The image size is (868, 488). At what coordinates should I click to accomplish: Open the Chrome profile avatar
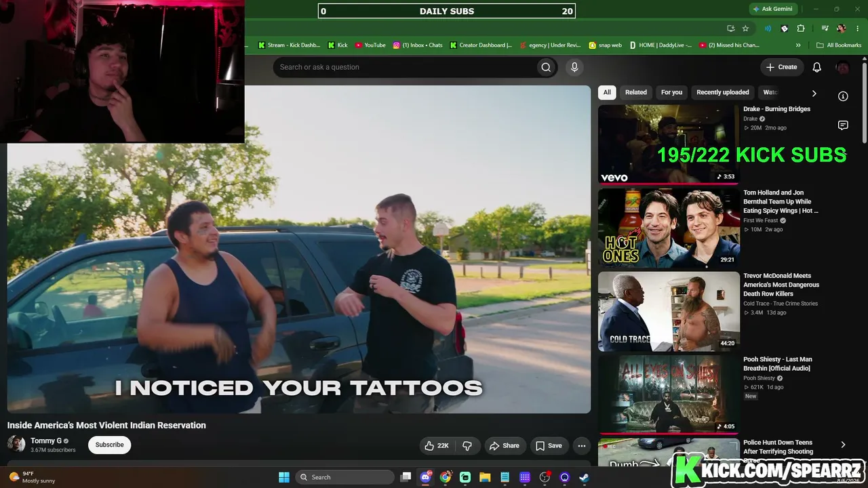tap(842, 28)
